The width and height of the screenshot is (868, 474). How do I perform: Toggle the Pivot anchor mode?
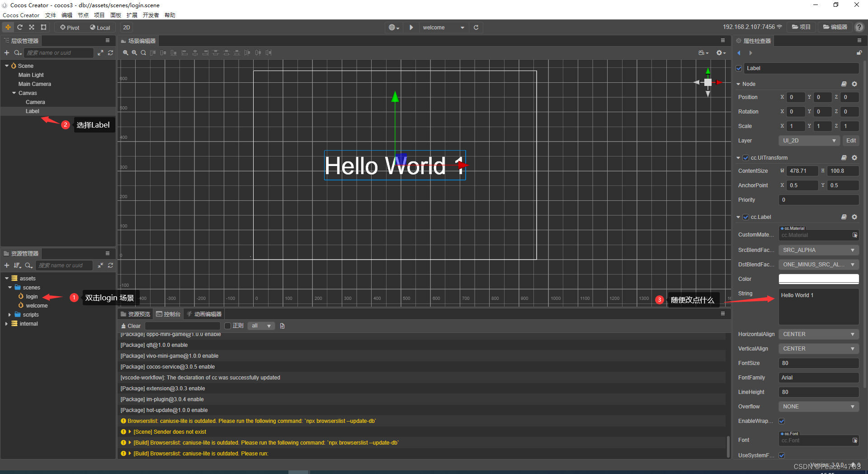point(70,28)
